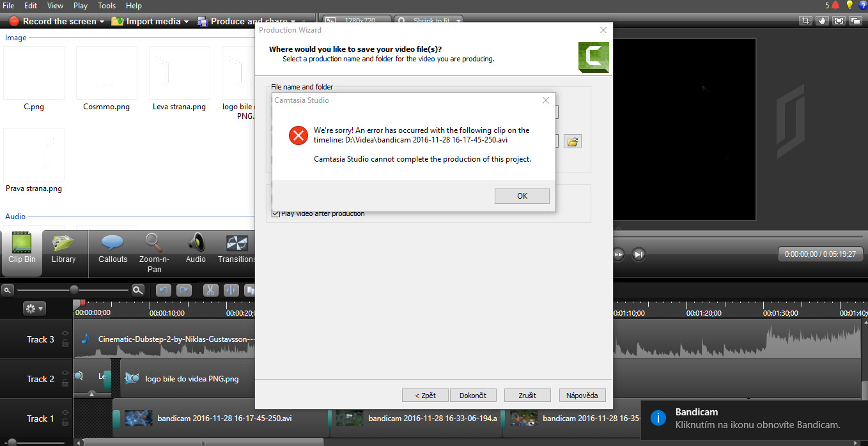Click the Redo button on timeline toolbar

click(x=184, y=290)
